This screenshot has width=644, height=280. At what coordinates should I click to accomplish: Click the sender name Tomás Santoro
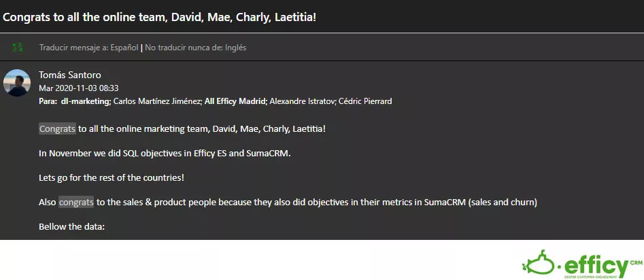tap(70, 75)
